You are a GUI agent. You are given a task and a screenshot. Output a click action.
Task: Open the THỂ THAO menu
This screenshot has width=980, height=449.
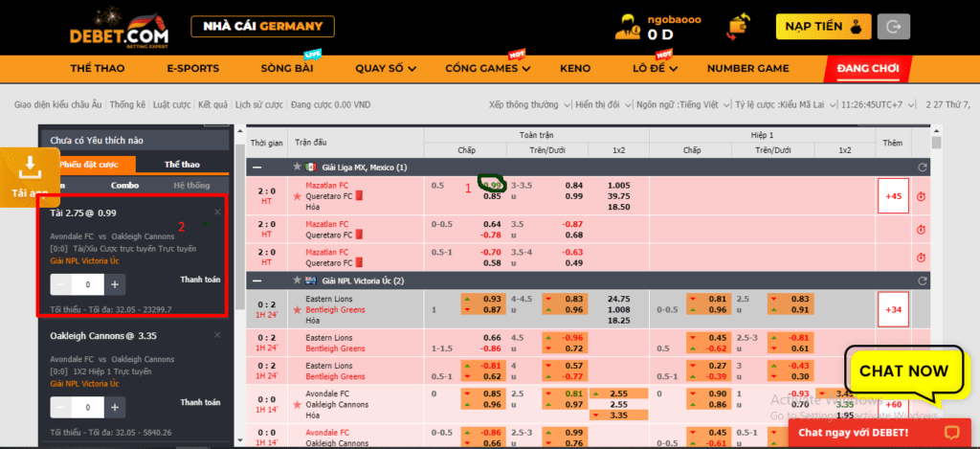pos(98,69)
